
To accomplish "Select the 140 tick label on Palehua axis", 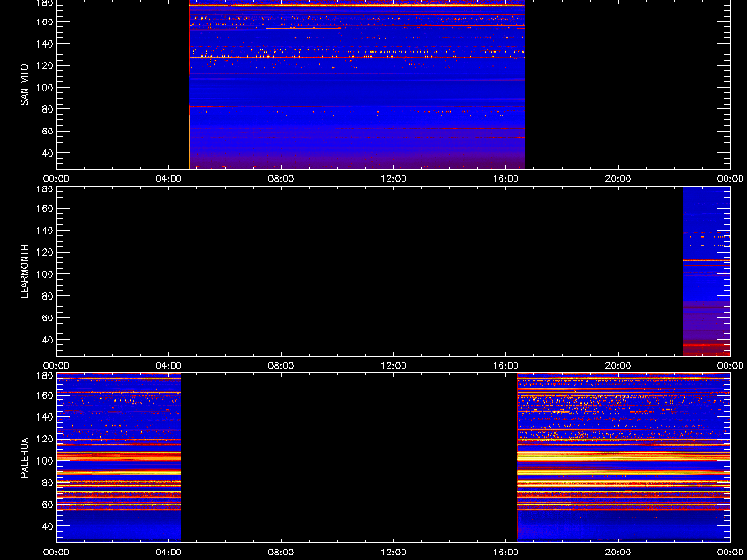I will pos(46,417).
